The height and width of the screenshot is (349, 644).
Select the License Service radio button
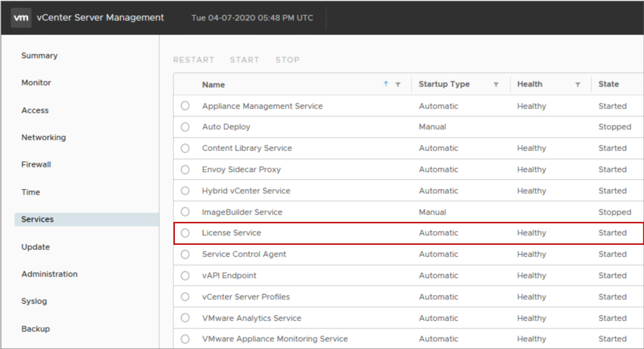185,233
